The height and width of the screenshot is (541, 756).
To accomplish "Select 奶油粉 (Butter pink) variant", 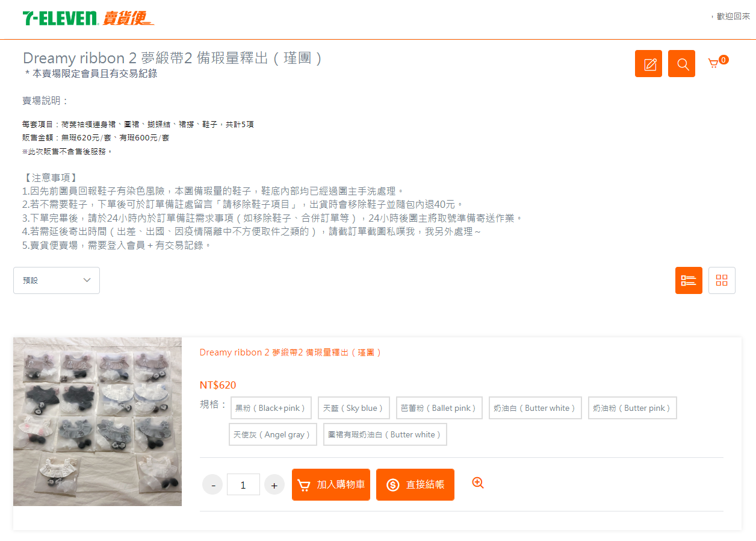I will 633,408.
